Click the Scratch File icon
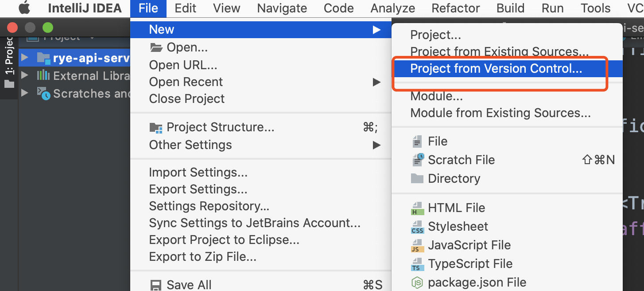 [x=418, y=160]
